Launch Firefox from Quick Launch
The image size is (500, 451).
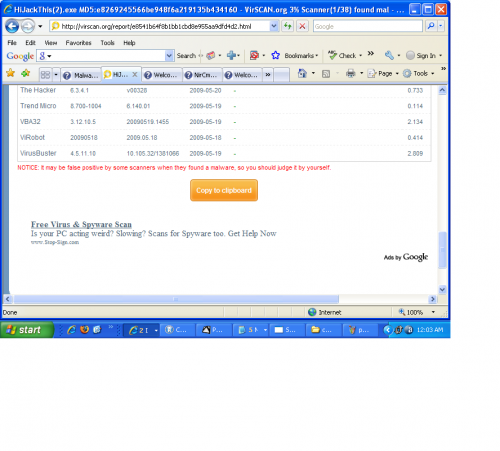(x=84, y=330)
